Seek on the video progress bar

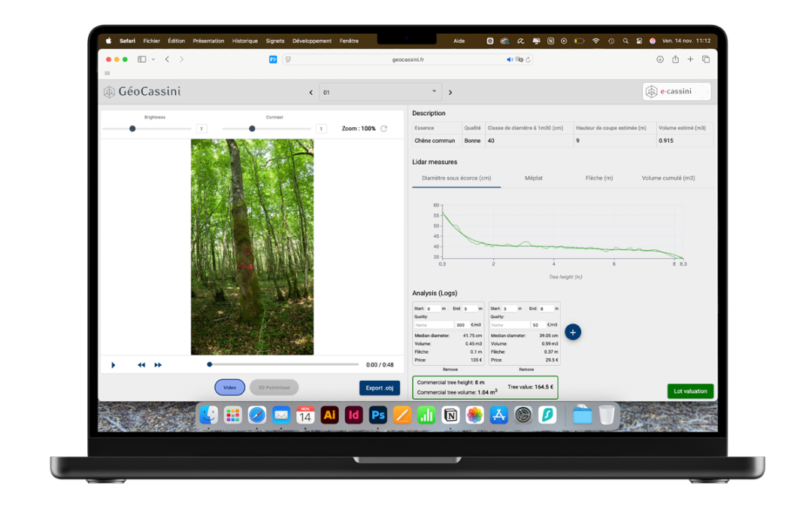tap(283, 364)
